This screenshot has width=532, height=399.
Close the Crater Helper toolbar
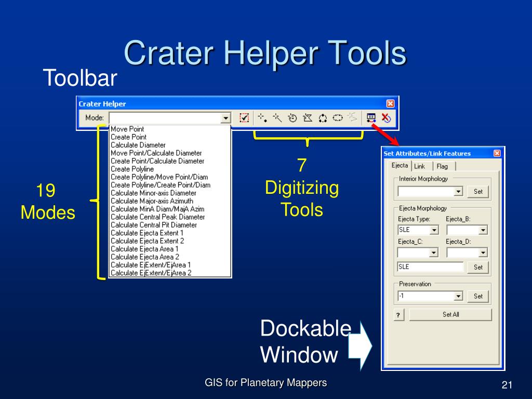coord(391,103)
